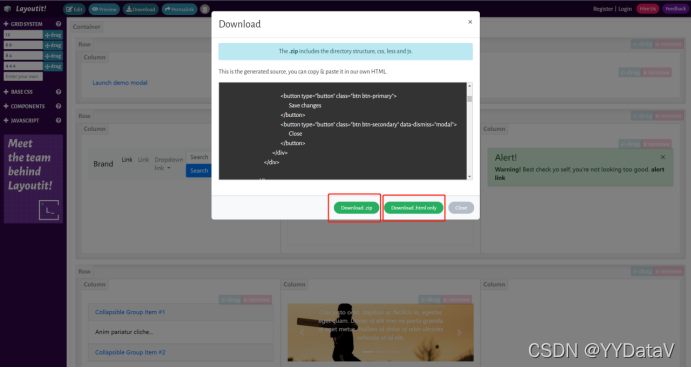Open the Login link

click(625, 9)
